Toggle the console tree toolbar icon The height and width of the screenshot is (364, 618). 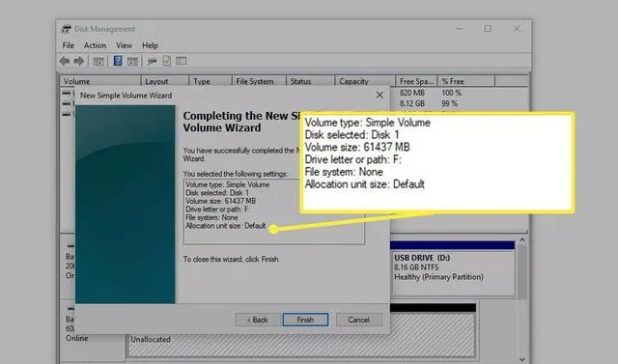(98, 61)
